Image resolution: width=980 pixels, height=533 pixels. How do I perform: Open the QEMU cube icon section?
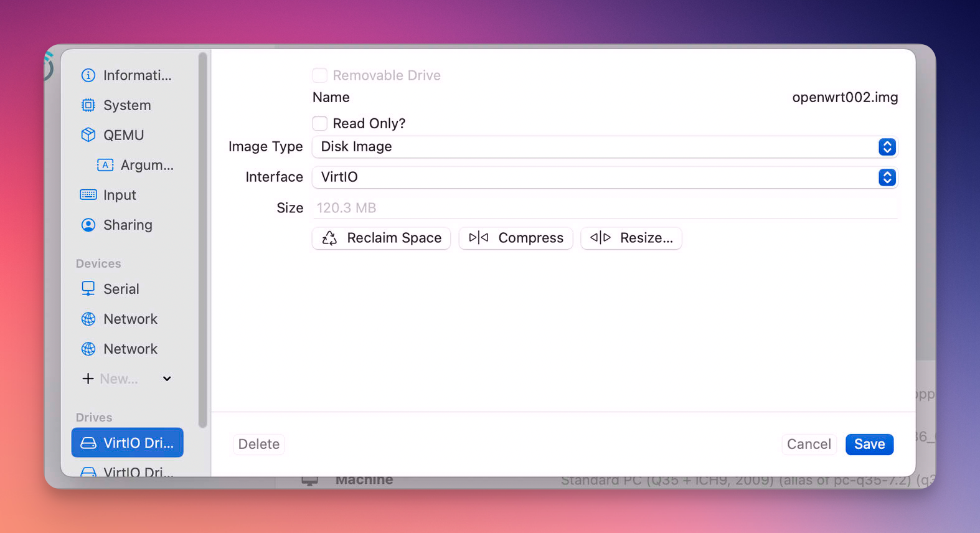[x=88, y=135]
